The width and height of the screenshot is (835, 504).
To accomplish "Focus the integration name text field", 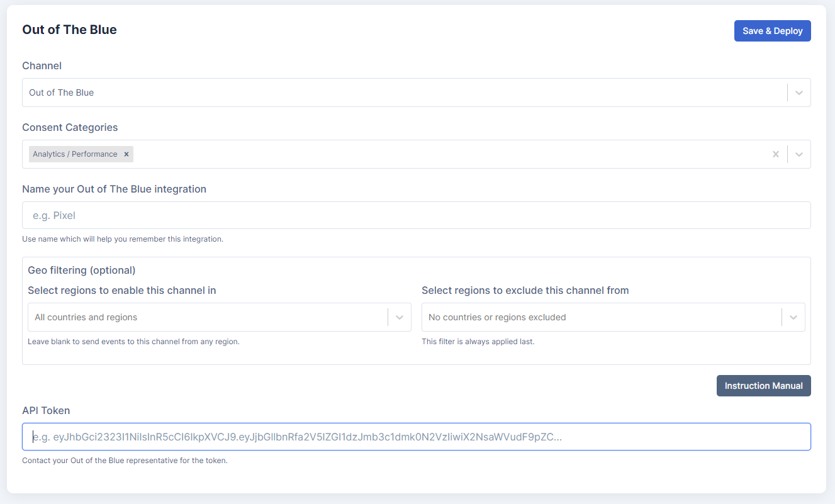I will click(416, 215).
